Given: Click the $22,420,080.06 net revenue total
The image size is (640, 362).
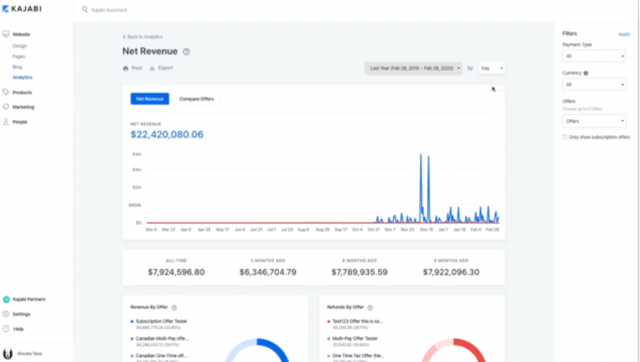Looking at the screenshot, I should (167, 134).
